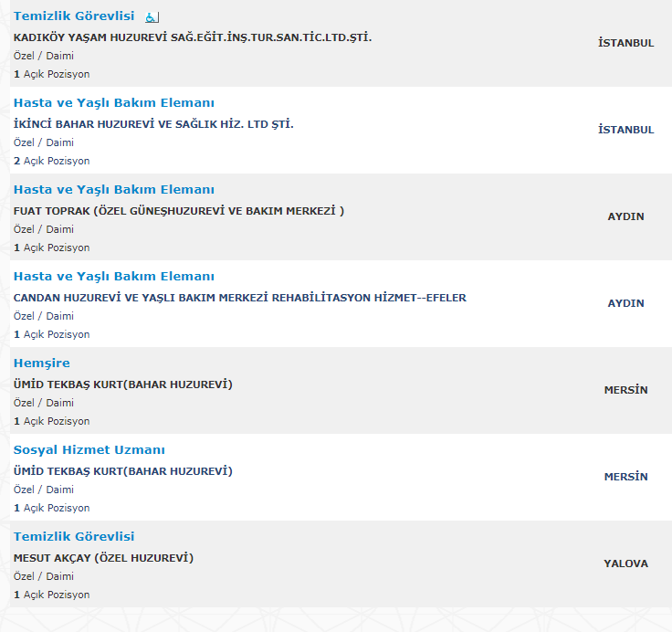Click '2 Açık Pozisyon' under İkinci Bahar listing
The height and width of the screenshot is (632, 672).
click(x=51, y=161)
